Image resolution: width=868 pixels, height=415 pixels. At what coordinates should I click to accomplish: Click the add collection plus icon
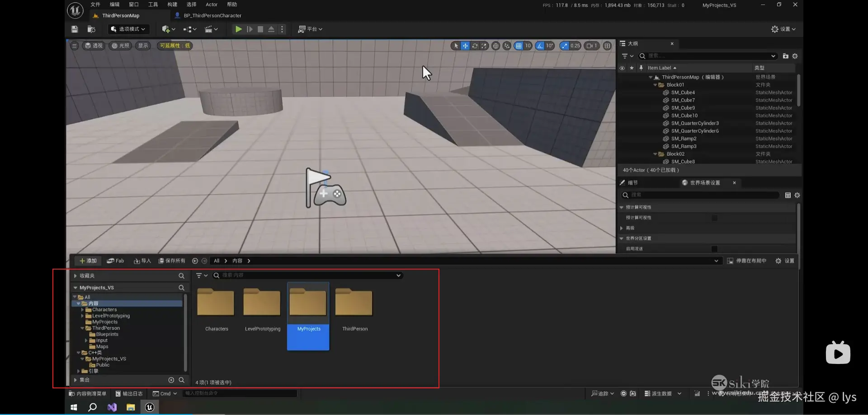pyautogui.click(x=171, y=380)
